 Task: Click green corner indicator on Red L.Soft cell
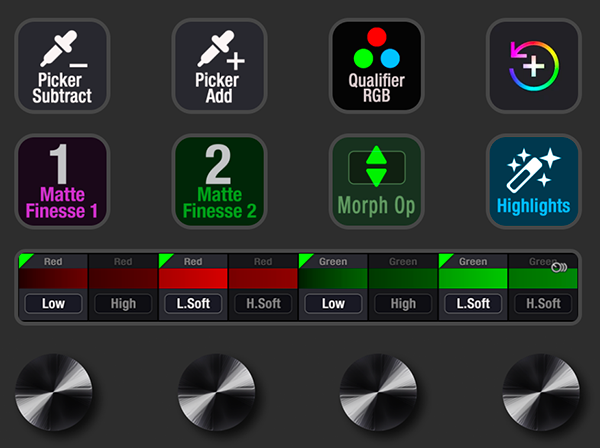[165, 259]
